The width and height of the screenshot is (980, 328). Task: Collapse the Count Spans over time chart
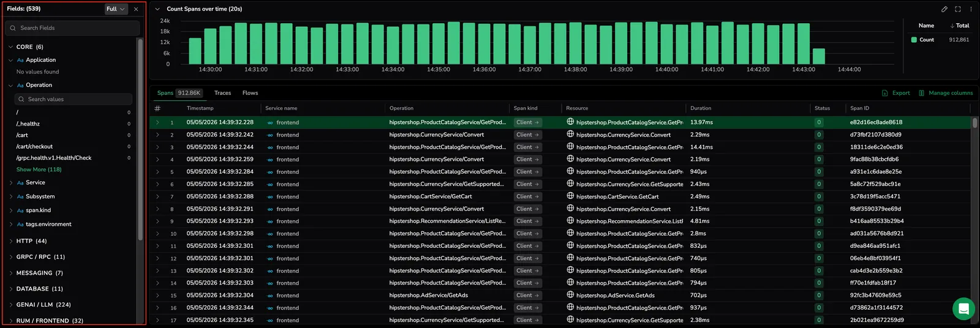pyautogui.click(x=157, y=9)
